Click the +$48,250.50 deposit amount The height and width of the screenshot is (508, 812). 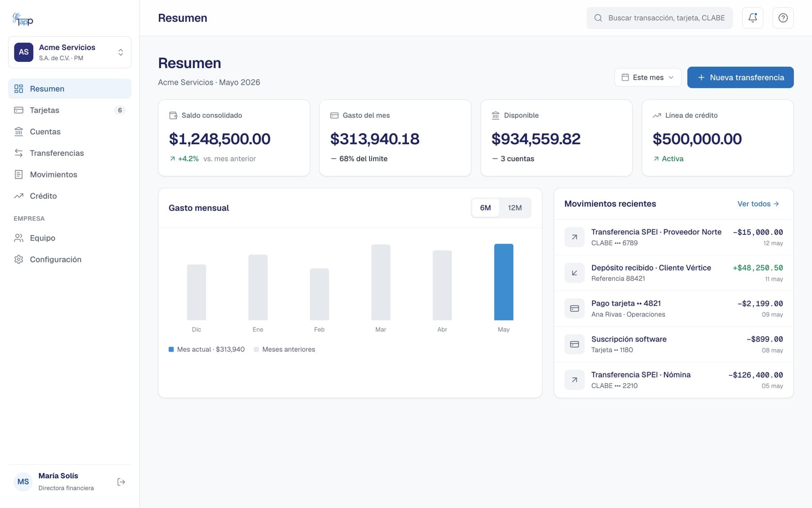[758, 268]
